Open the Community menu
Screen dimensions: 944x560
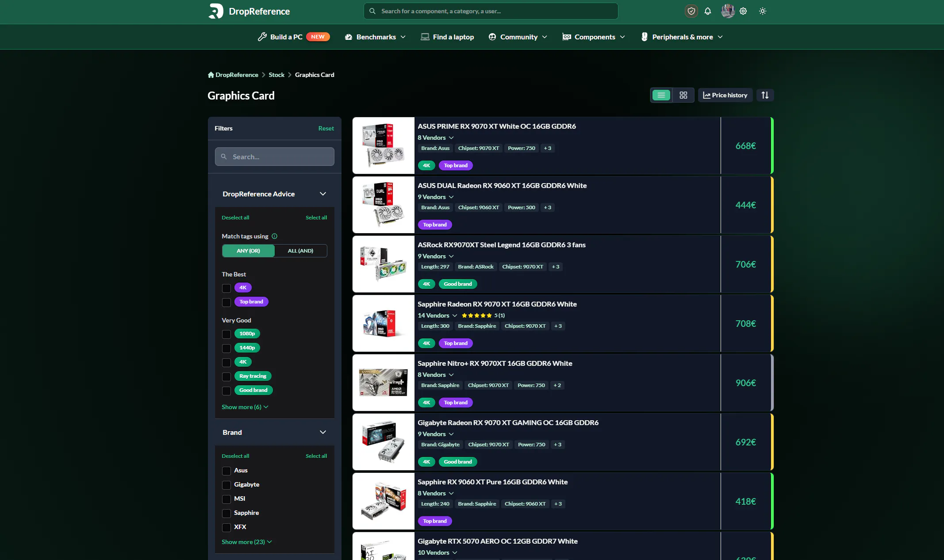click(x=518, y=37)
